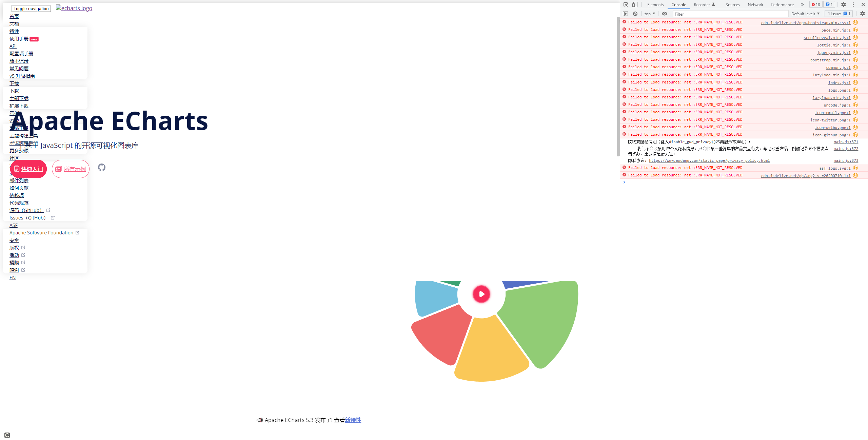Click the GitHub octocat icon

102,167
